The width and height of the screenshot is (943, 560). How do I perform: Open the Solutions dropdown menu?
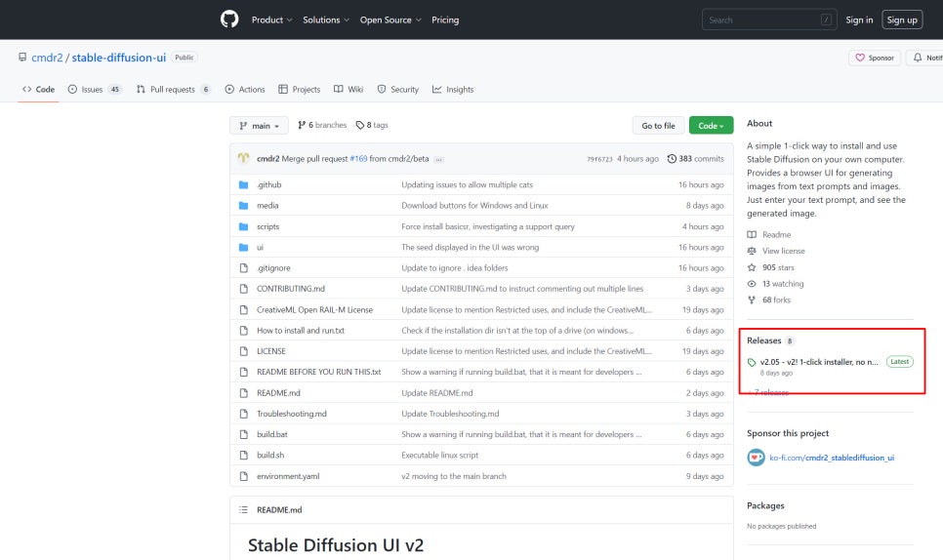(x=326, y=20)
